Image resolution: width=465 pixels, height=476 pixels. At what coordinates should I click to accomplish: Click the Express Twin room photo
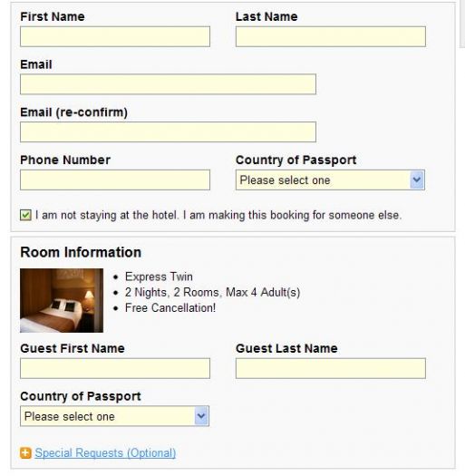62,300
